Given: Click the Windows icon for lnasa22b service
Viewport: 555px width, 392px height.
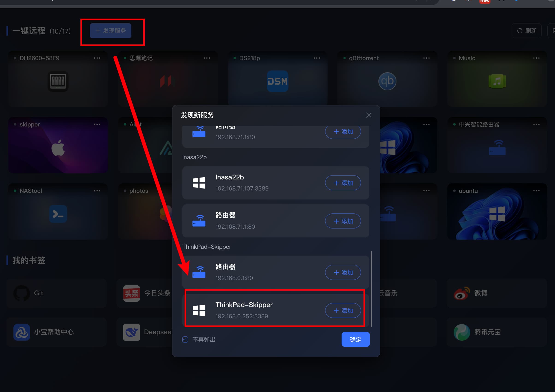Looking at the screenshot, I should coord(199,183).
